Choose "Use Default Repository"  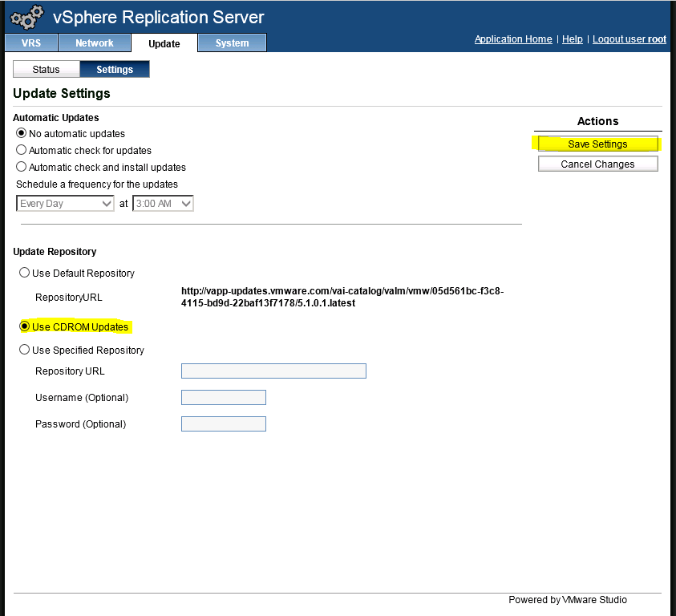[24, 273]
